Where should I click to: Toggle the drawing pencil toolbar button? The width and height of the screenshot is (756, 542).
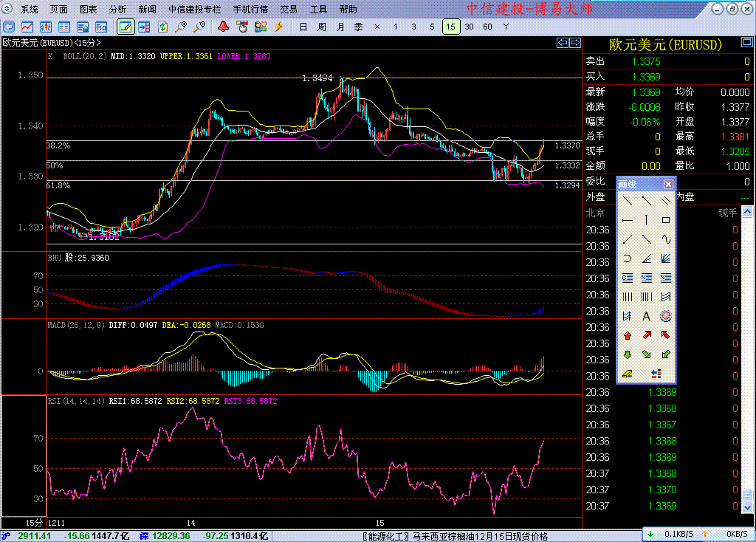(126, 27)
